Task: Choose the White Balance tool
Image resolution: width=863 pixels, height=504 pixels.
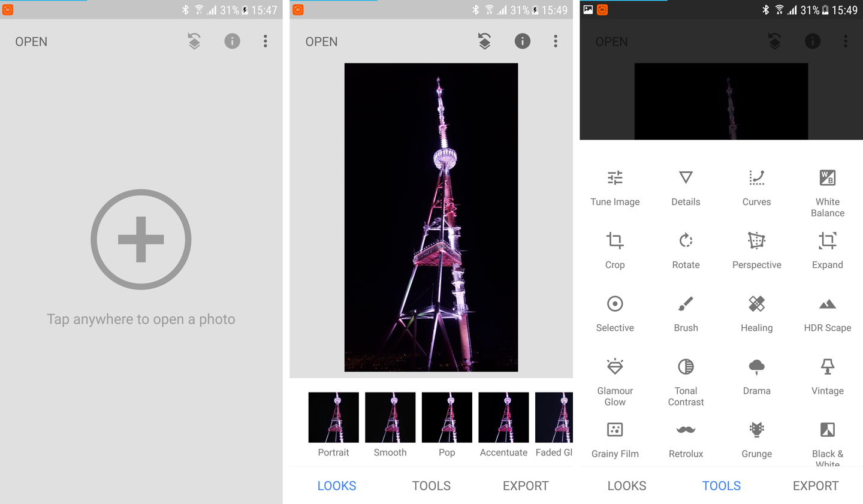Action: tap(827, 192)
